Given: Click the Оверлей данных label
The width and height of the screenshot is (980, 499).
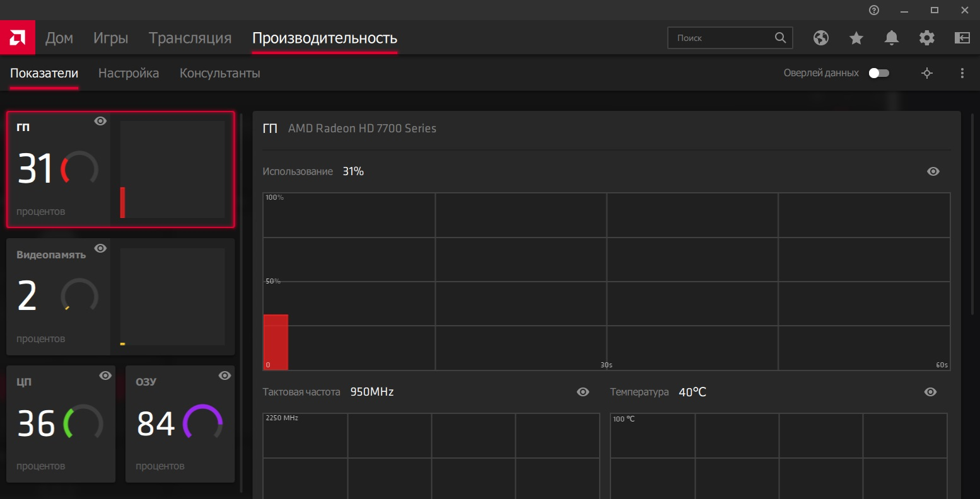Looking at the screenshot, I should (821, 73).
